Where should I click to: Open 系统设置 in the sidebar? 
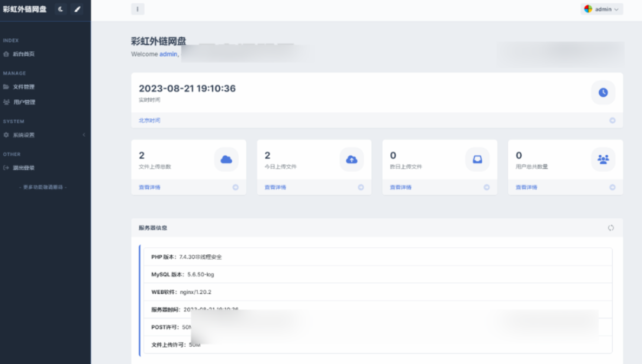click(x=24, y=135)
